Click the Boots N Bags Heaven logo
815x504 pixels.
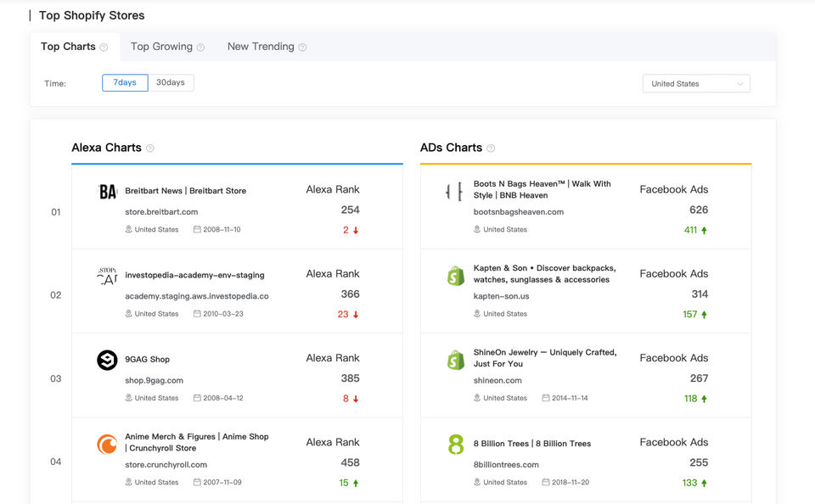[455, 192]
